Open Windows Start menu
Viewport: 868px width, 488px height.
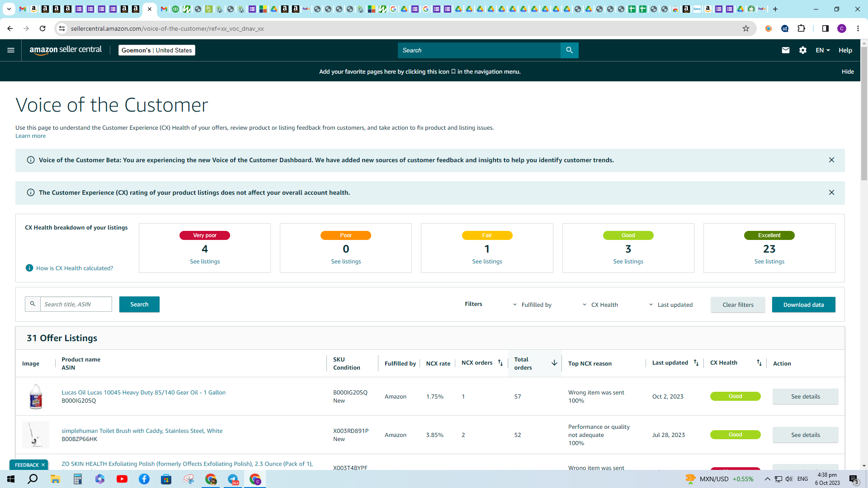coord(11,479)
